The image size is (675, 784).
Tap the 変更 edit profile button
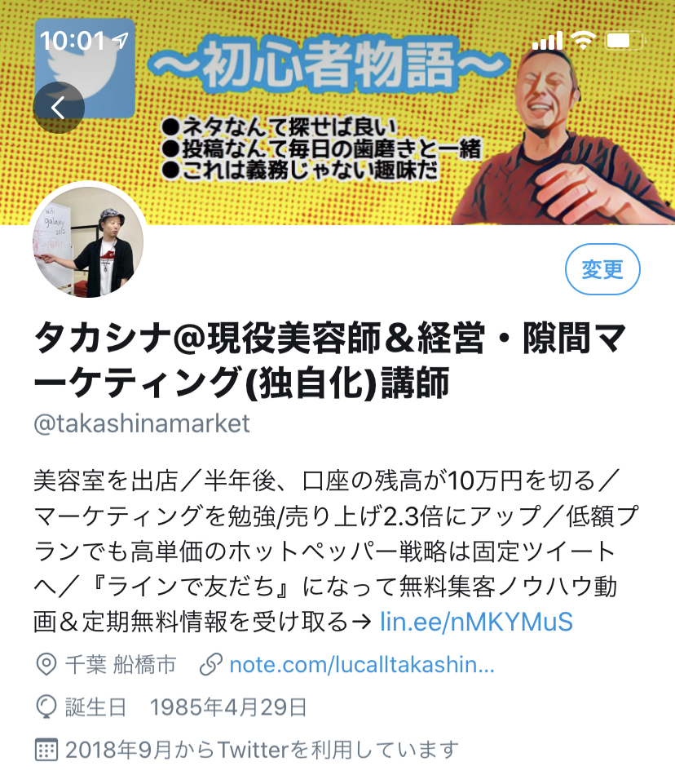602,269
